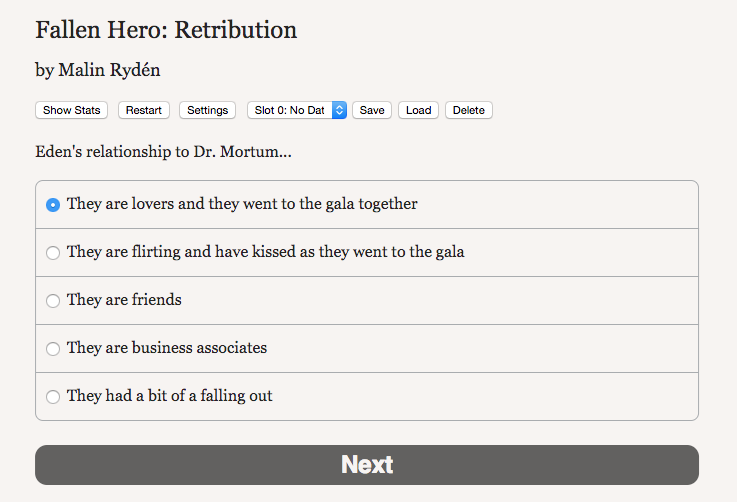Click the Show Stats button

(71, 110)
